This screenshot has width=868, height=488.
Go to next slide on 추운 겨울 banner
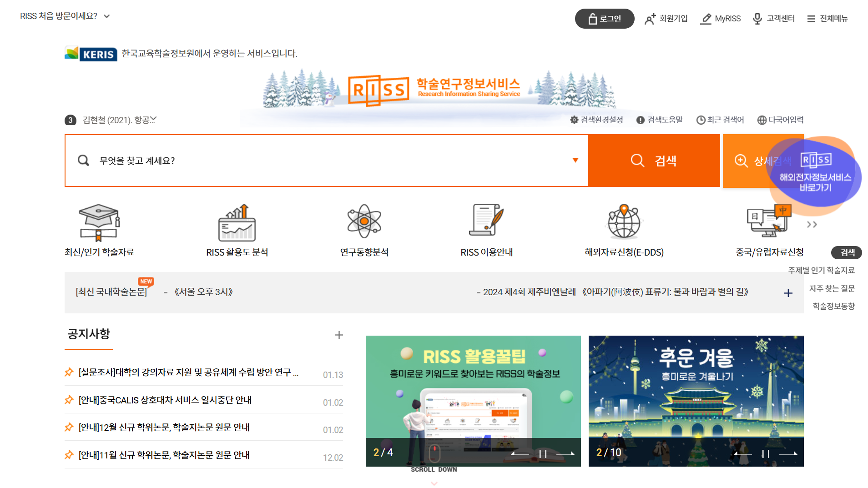(x=788, y=453)
